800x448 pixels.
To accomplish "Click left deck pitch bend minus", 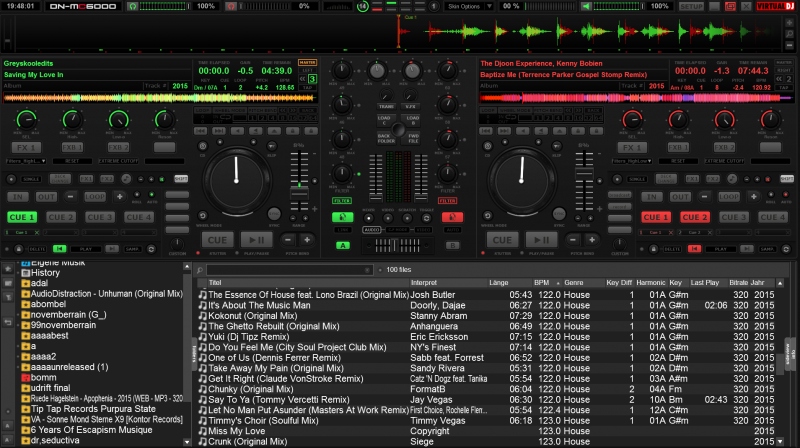I will 288,240.
